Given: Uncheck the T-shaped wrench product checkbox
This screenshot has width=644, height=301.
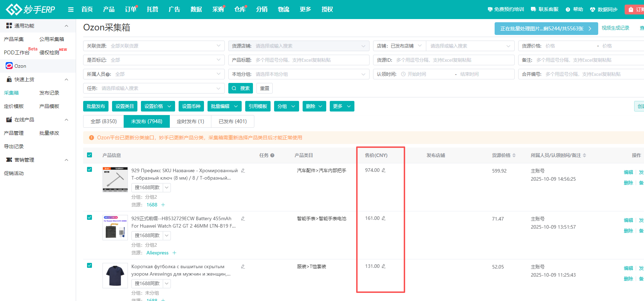Looking at the screenshot, I should tap(89, 169).
